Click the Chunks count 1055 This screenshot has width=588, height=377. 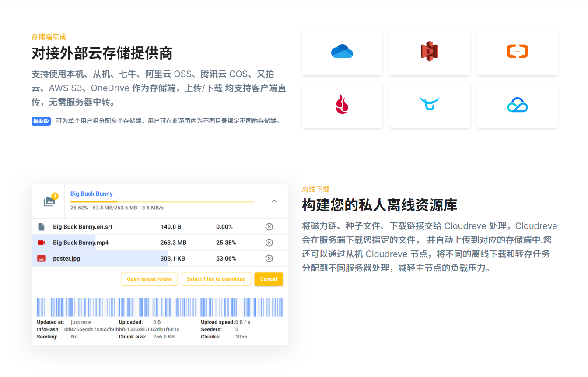241,337
